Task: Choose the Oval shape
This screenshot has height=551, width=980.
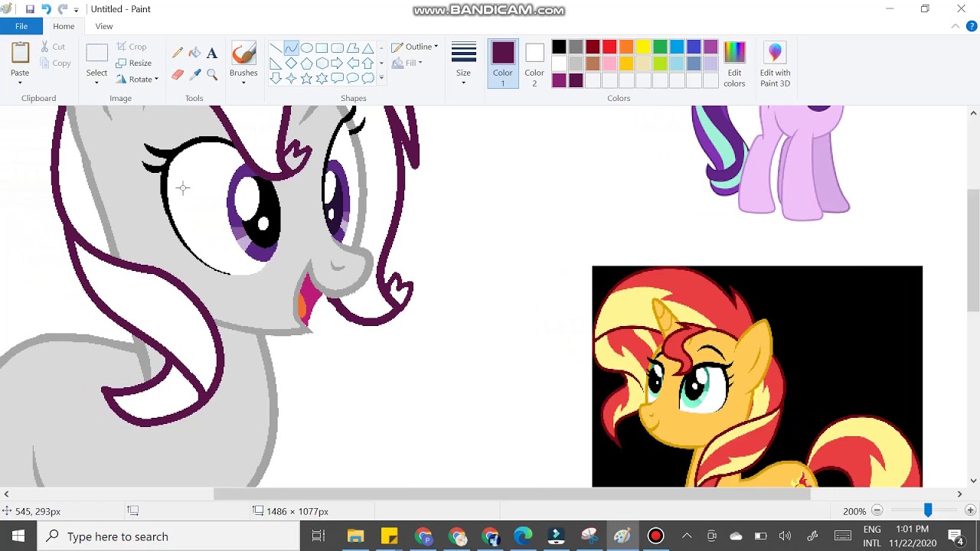Action: 306,48
